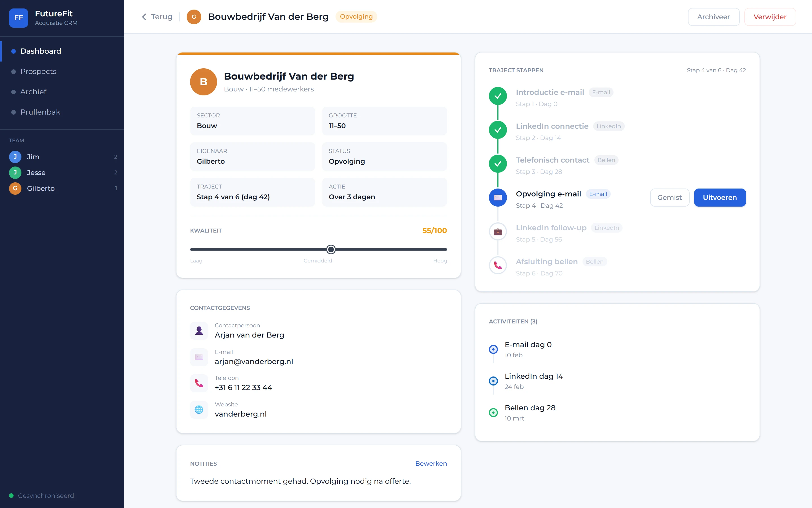Click the Contactpersoon person icon

tap(199, 330)
